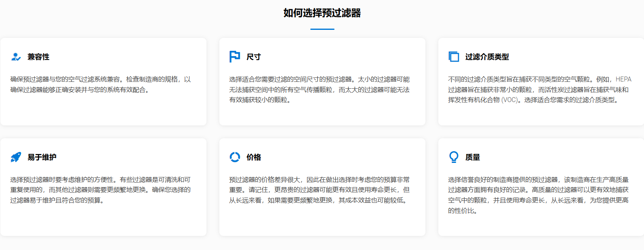The width and height of the screenshot is (644, 250).
Task: Select the 价格 card heading
Action: coord(254,157)
